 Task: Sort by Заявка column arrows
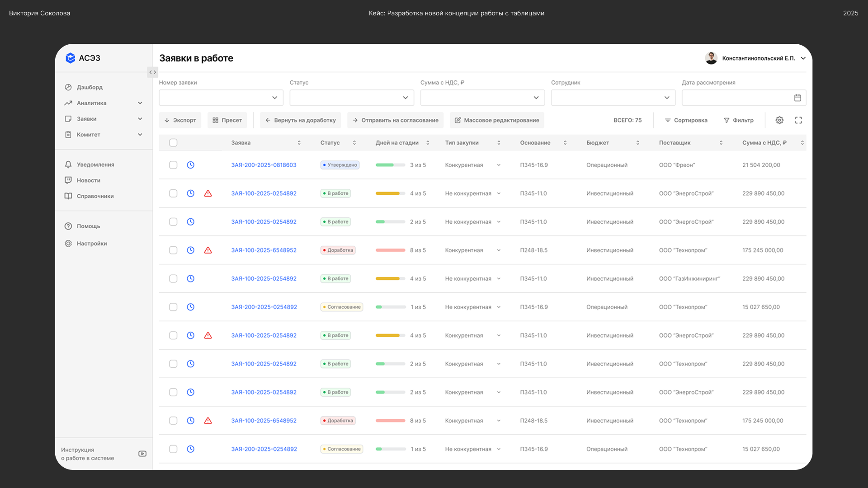click(299, 143)
